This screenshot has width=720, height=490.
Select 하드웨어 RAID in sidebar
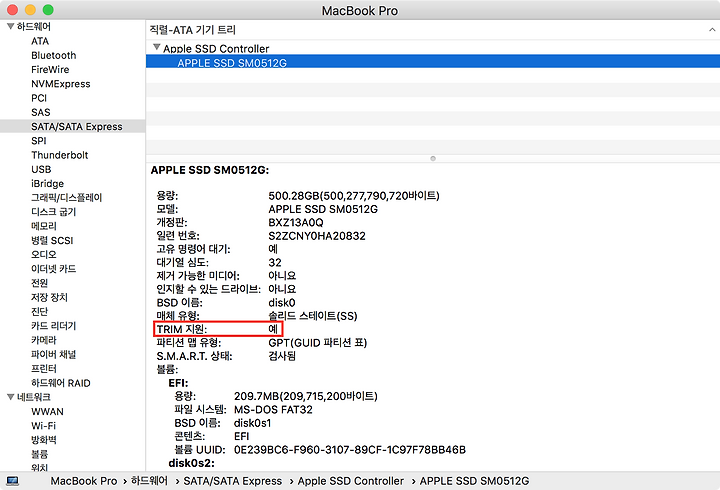pos(61,383)
